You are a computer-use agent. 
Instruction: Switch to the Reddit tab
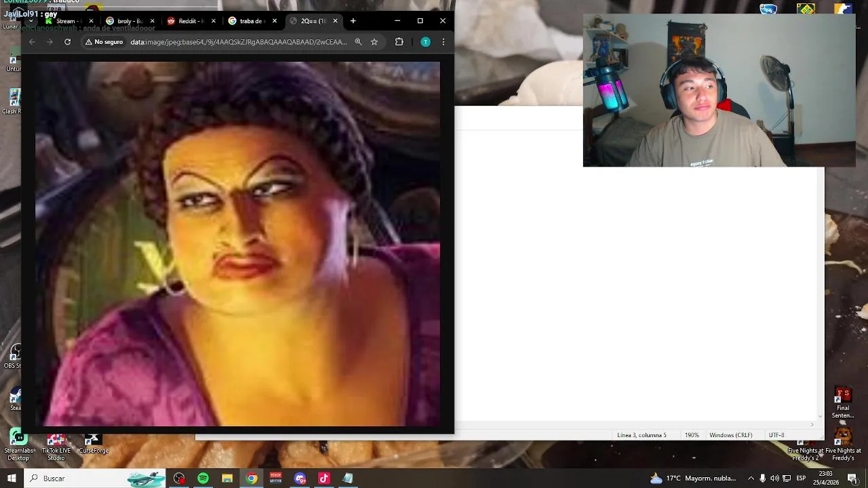190,21
